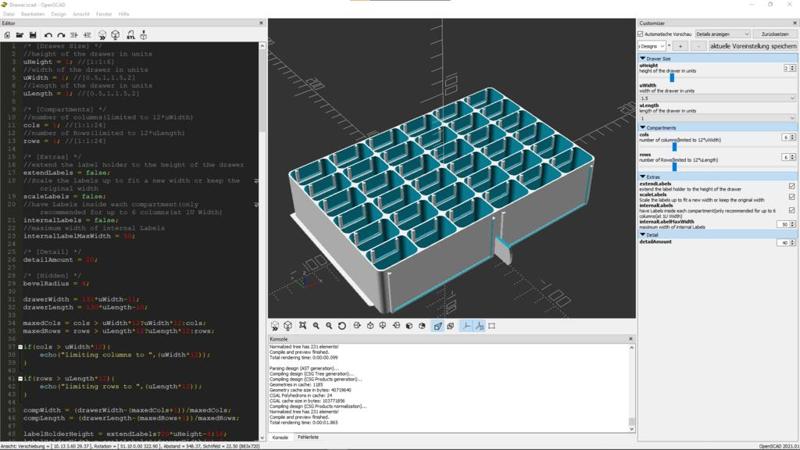Open the uLength dropdown showing 1

coord(717,118)
